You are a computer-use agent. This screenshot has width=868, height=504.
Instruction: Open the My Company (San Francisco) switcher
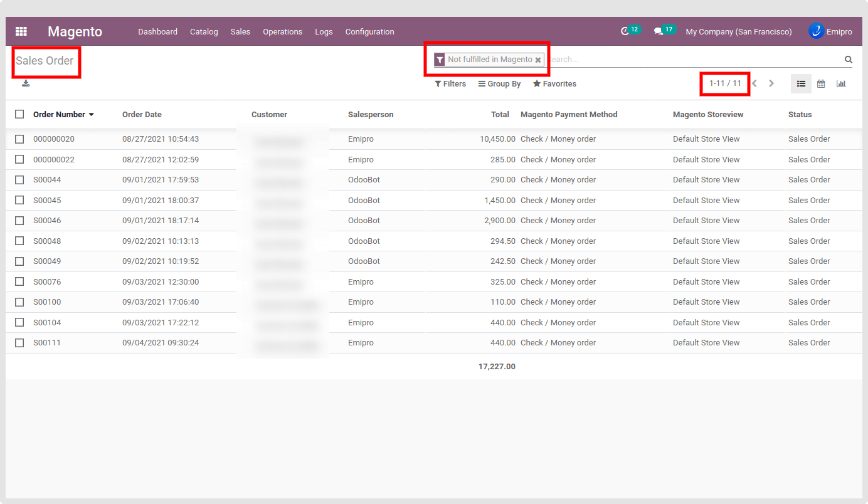point(739,31)
